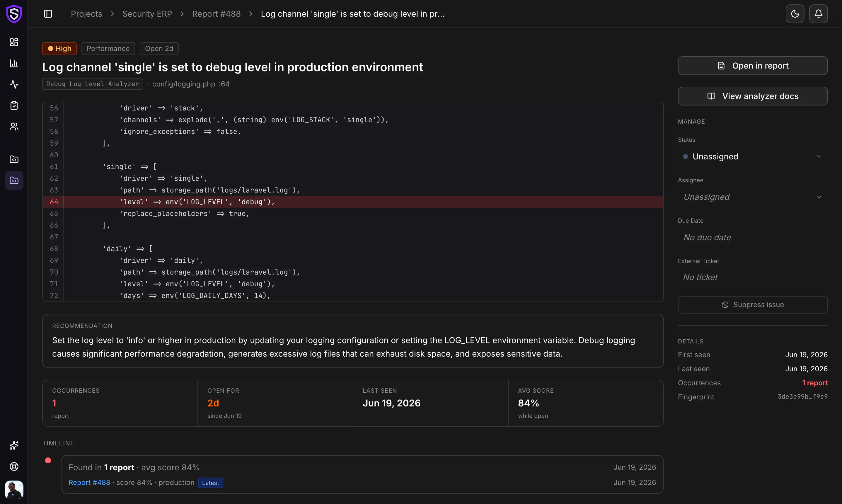The image size is (842, 504).
Task: Toggle the sidebar panel icon
Action: click(48, 14)
